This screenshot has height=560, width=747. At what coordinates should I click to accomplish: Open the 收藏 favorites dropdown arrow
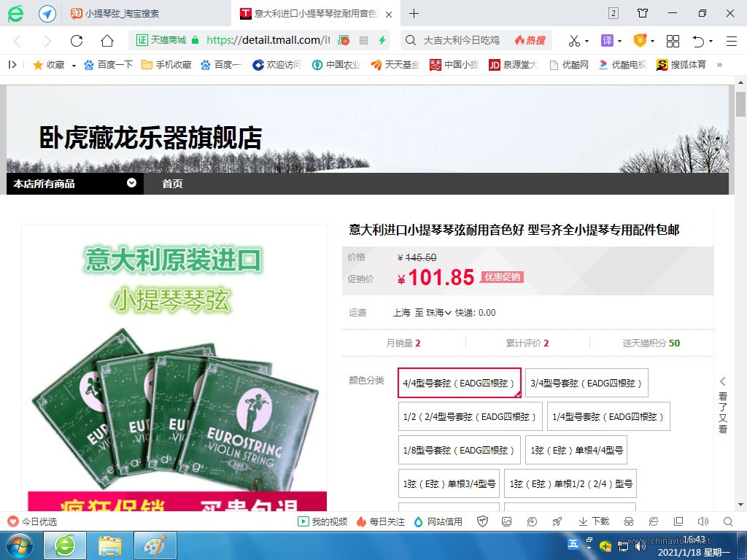click(x=74, y=65)
